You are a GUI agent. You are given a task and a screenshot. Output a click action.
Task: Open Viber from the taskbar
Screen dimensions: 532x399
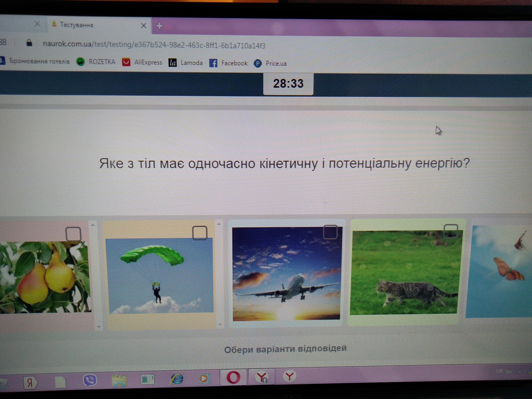[90, 380]
